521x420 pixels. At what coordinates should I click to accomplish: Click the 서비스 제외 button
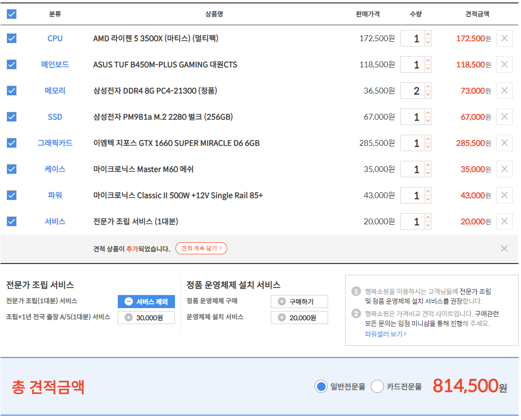(x=146, y=301)
